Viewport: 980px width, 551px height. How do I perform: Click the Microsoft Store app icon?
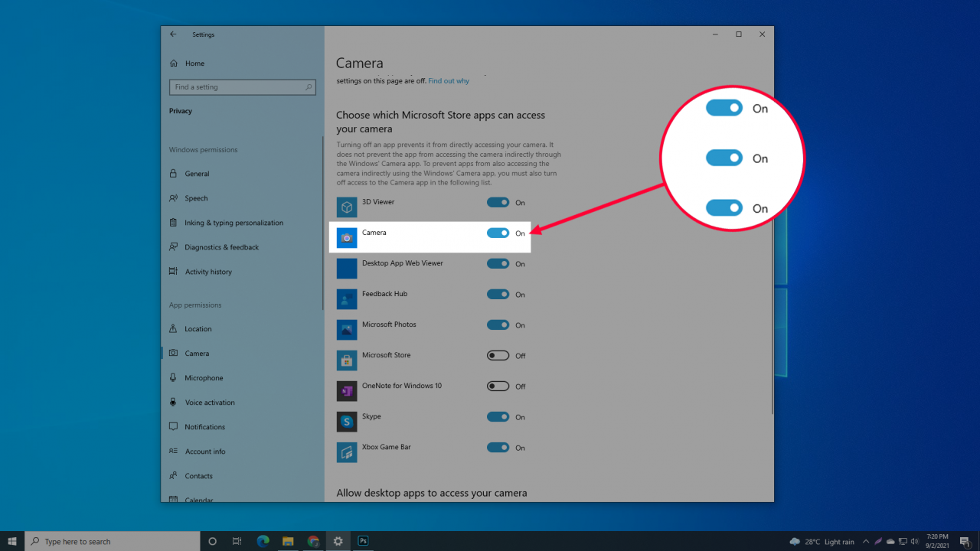pos(347,360)
